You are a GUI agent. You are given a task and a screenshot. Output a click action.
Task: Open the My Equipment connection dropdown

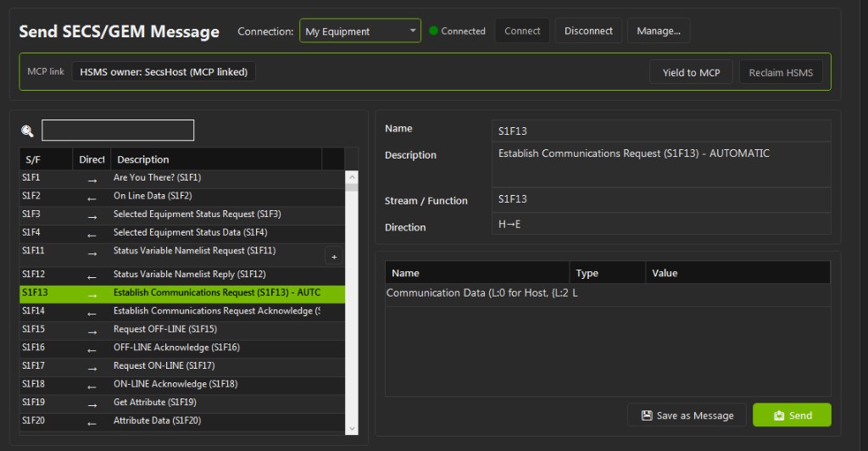point(359,31)
